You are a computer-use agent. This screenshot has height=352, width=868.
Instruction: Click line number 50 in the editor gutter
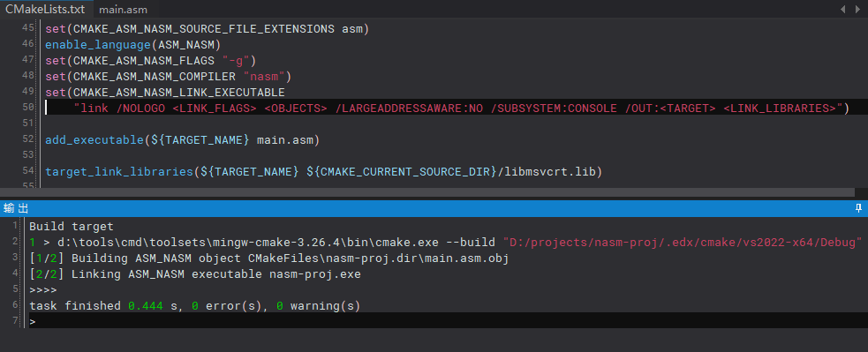tap(27, 107)
